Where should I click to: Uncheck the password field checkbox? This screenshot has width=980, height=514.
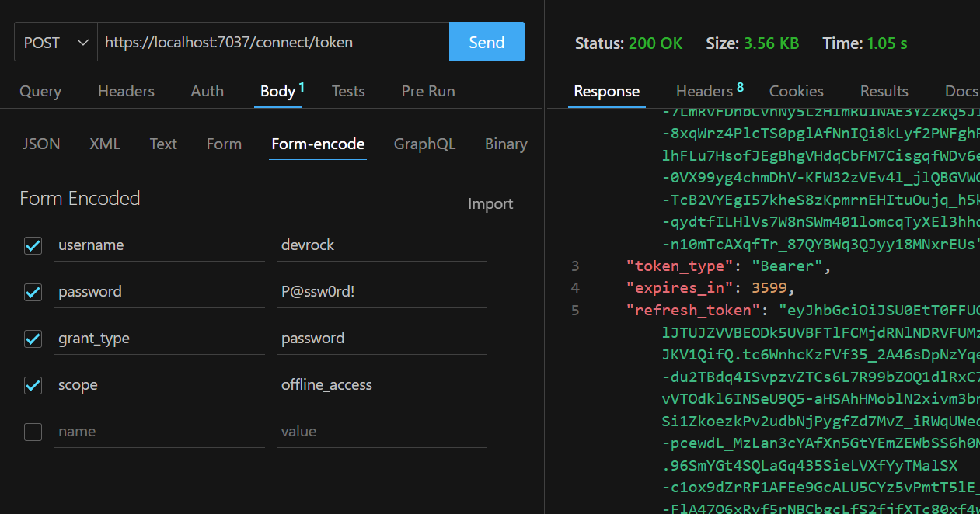pos(33,292)
